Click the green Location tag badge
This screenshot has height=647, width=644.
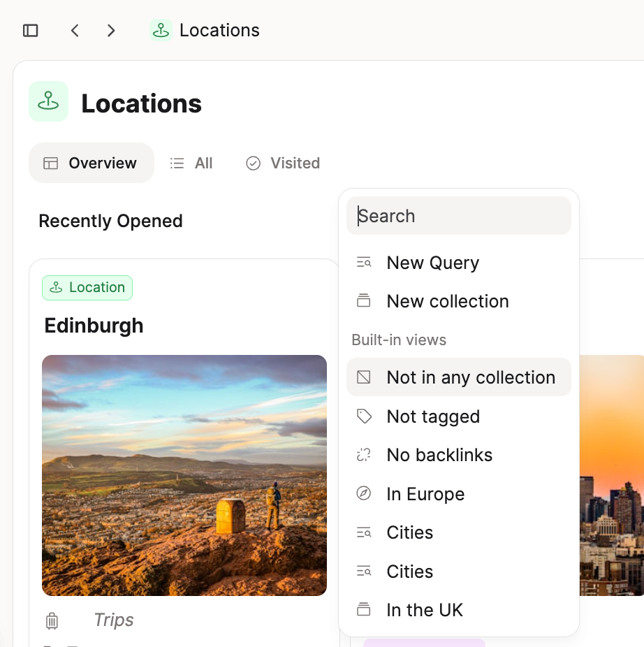pyautogui.click(x=87, y=288)
